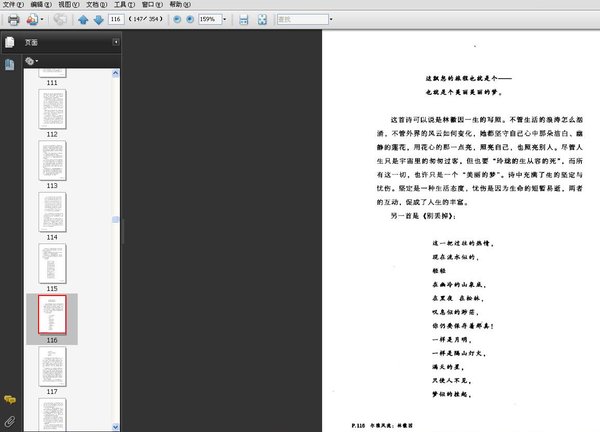Viewport: 600px width, 432px height.
Task: Open the 窗口 (Window) menu
Action: pyautogui.click(x=152, y=5)
